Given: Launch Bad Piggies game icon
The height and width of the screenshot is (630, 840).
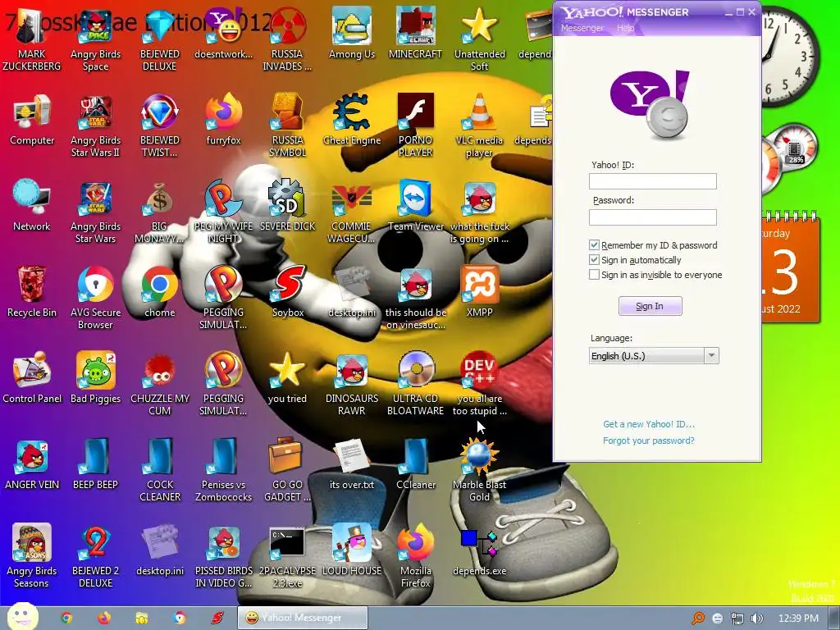Looking at the screenshot, I should (x=95, y=378).
